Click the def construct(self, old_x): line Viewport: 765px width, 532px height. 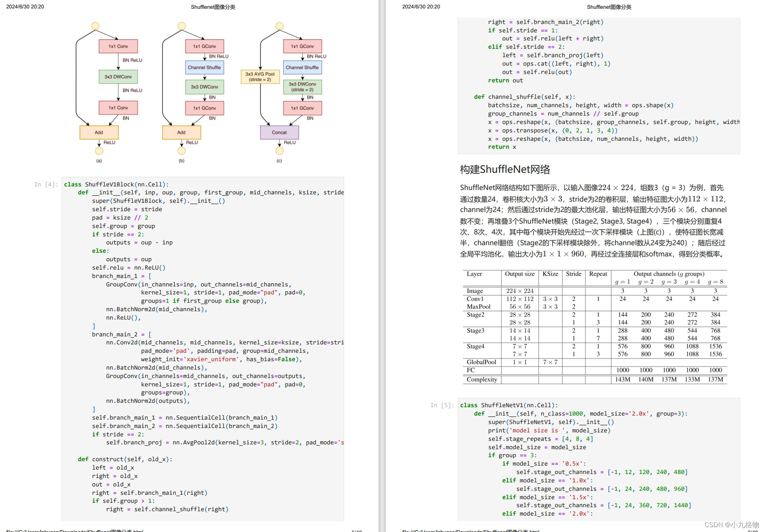pos(125,459)
